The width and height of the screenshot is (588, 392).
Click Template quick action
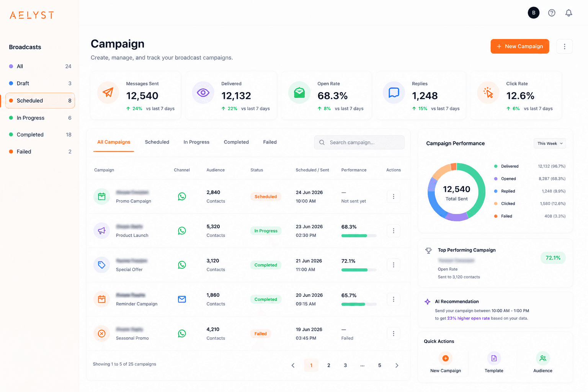(x=494, y=363)
